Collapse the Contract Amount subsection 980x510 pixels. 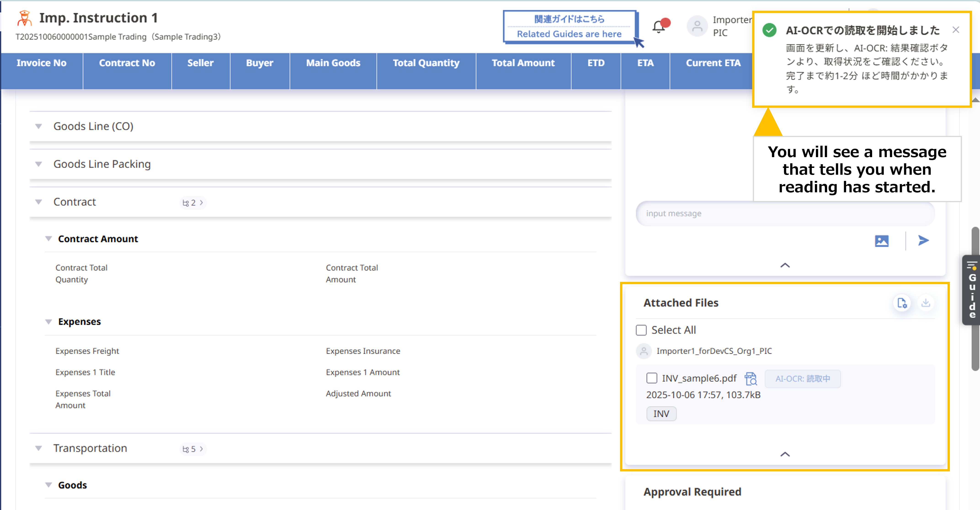pyautogui.click(x=48, y=239)
